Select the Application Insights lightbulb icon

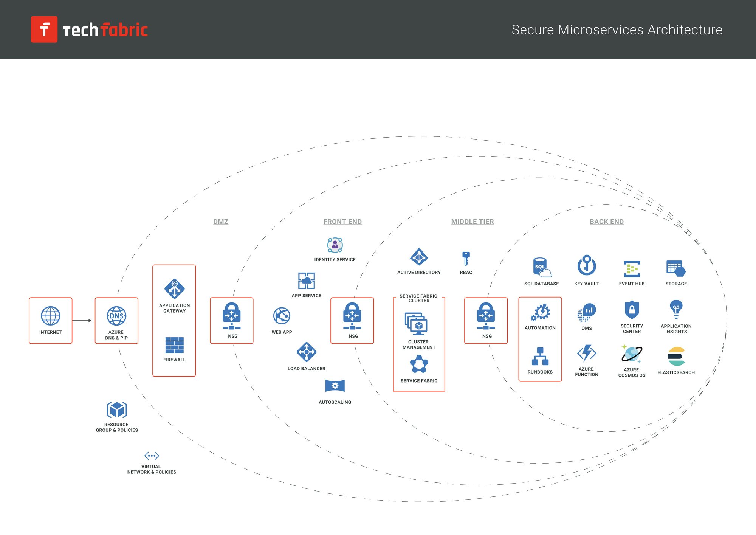pos(676,310)
